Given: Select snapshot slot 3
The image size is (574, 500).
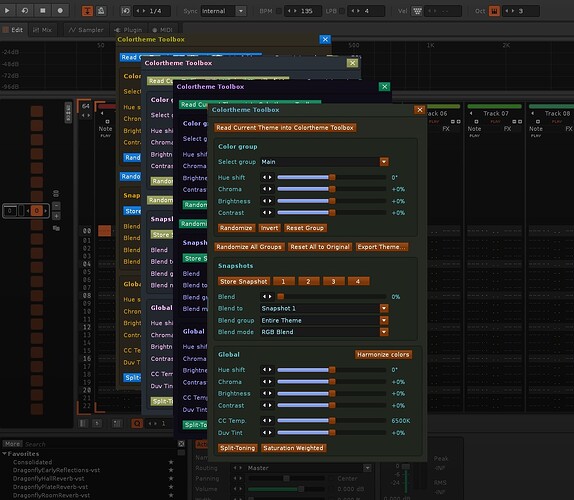Looking at the screenshot, I should pos(333,281).
